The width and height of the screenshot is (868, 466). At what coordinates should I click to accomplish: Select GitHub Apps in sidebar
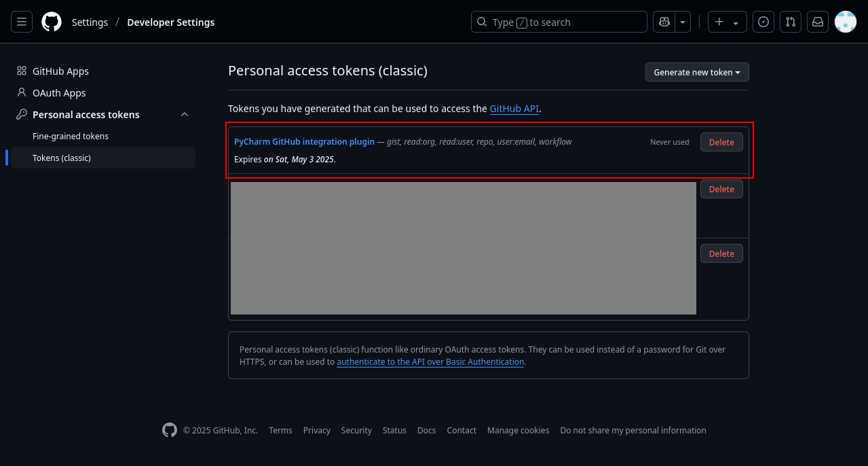[60, 71]
